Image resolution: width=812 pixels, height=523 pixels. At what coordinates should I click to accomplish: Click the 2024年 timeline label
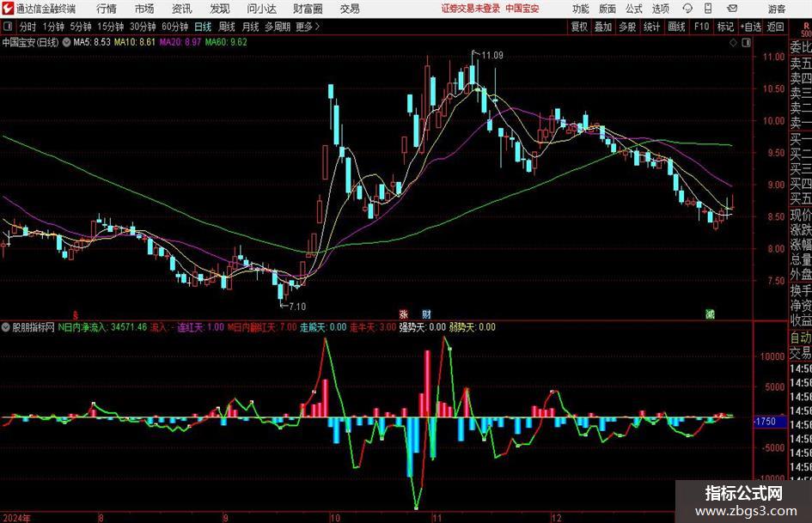click(16, 518)
